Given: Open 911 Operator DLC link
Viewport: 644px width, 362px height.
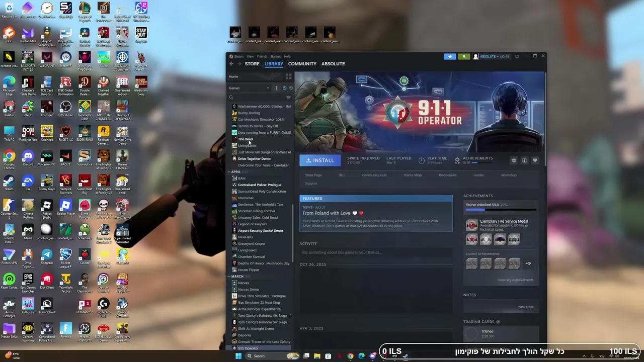Looking at the screenshot, I should 342,175.
